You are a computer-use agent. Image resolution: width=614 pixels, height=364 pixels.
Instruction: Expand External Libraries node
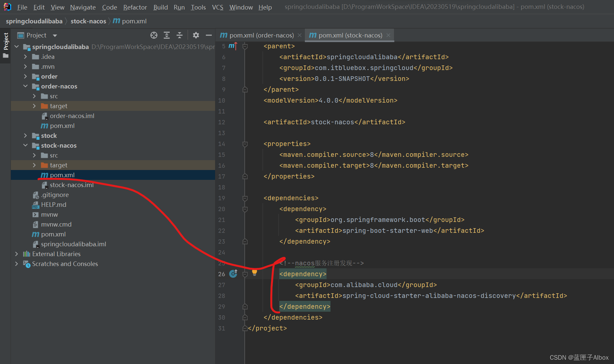pos(16,254)
